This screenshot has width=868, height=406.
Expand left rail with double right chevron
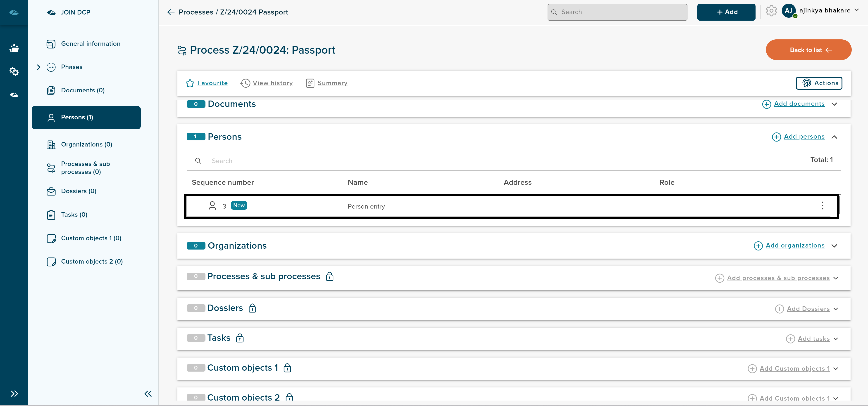coord(14,394)
